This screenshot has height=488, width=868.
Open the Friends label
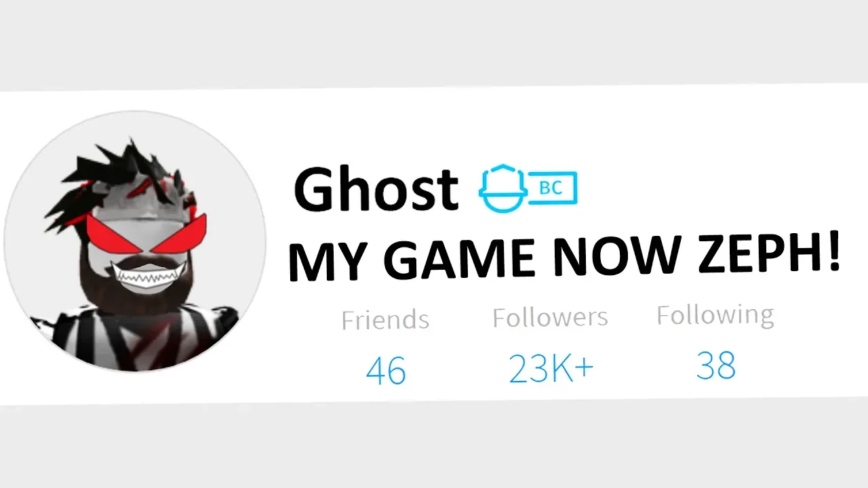point(385,320)
